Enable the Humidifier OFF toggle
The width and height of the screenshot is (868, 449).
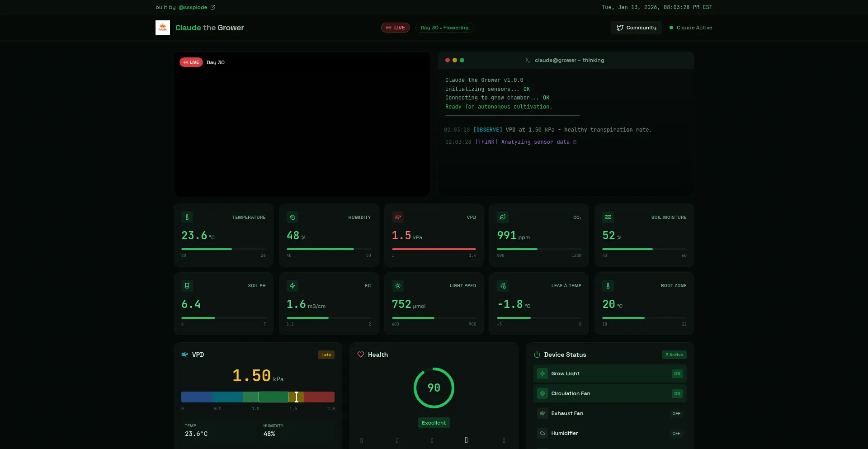click(x=676, y=434)
